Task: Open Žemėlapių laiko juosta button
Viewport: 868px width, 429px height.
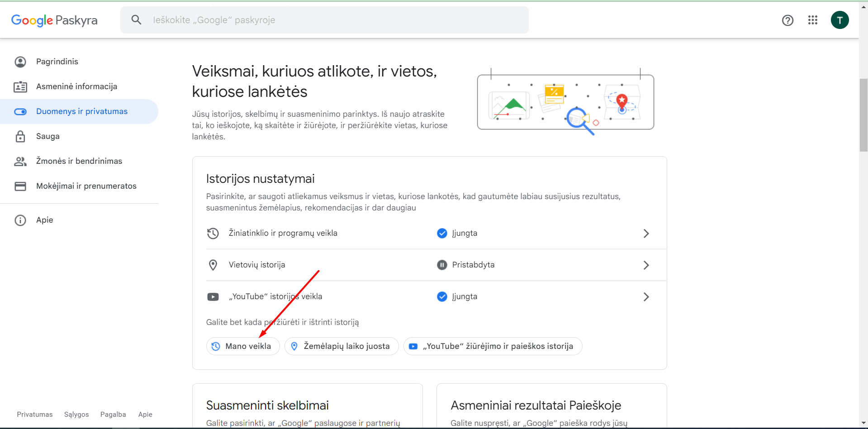Action: (342, 346)
